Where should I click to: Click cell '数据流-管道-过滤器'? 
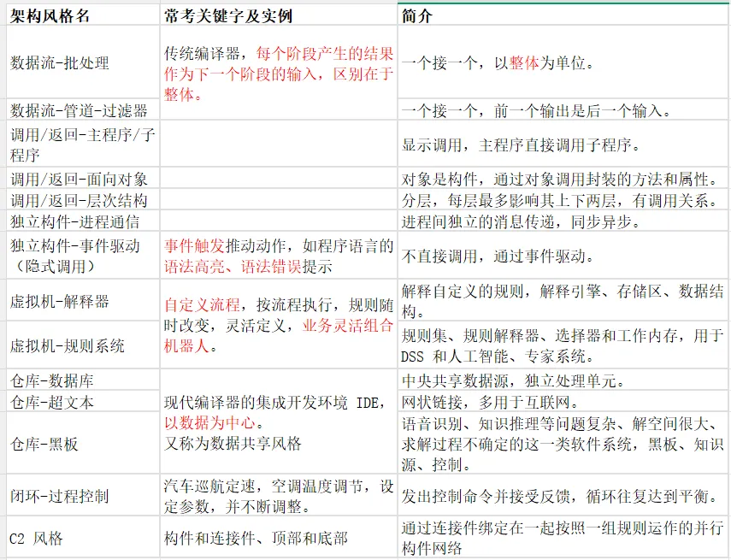[83, 109]
